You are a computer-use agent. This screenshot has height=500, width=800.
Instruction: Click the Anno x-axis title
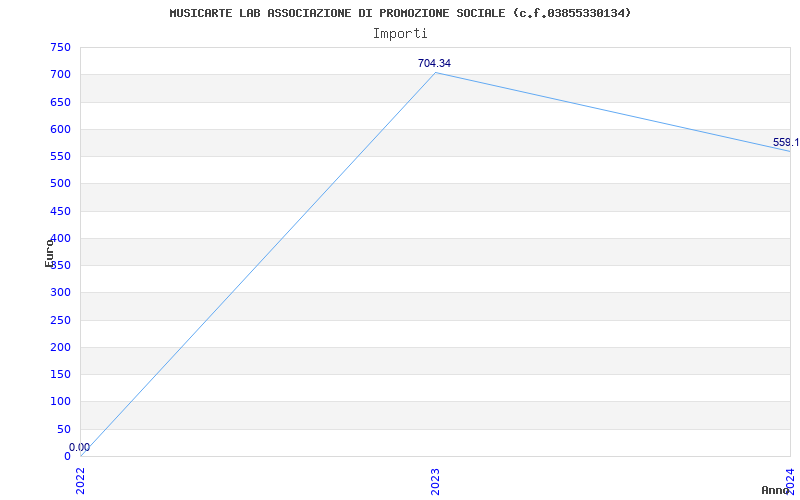click(776, 490)
